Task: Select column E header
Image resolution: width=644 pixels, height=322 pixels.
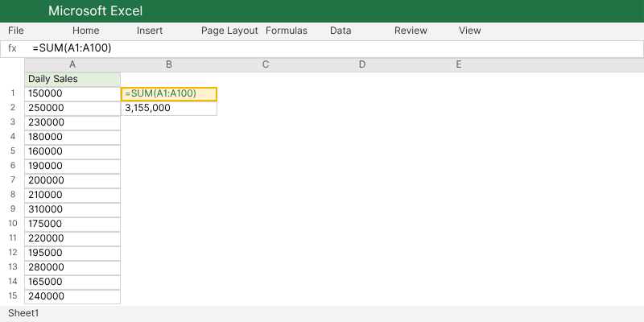Action: pos(459,64)
